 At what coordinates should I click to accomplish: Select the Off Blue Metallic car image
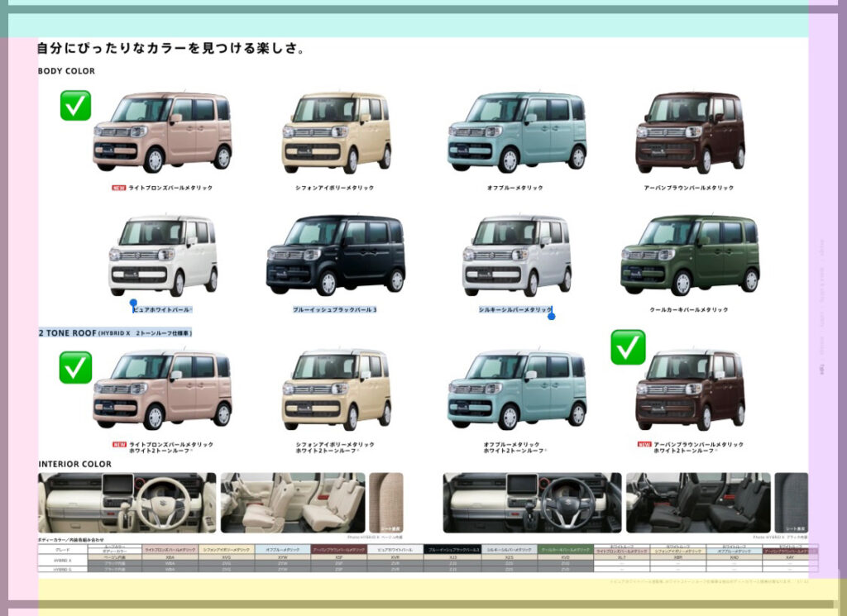517,132
